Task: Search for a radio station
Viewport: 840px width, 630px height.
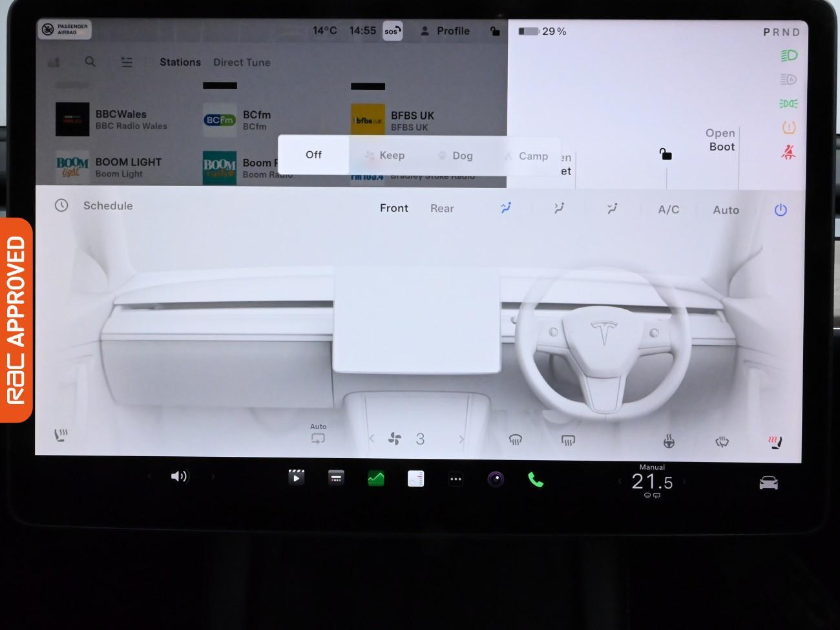Action: point(90,62)
